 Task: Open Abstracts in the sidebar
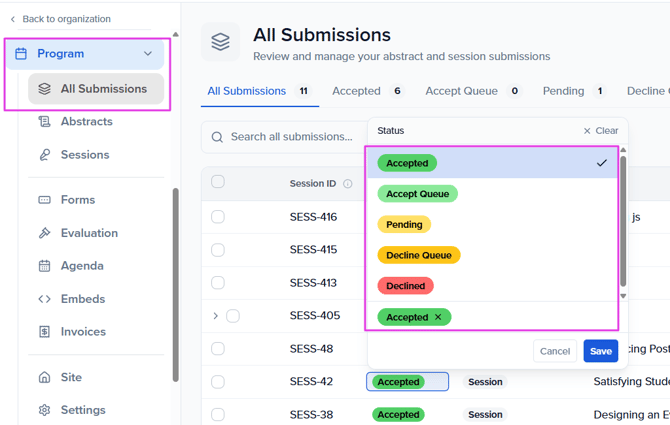(x=86, y=122)
